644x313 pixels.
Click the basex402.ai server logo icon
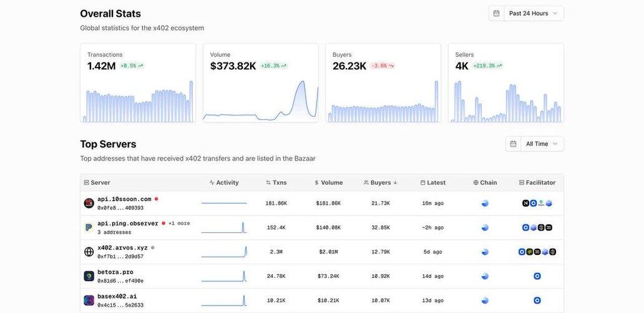point(89,301)
